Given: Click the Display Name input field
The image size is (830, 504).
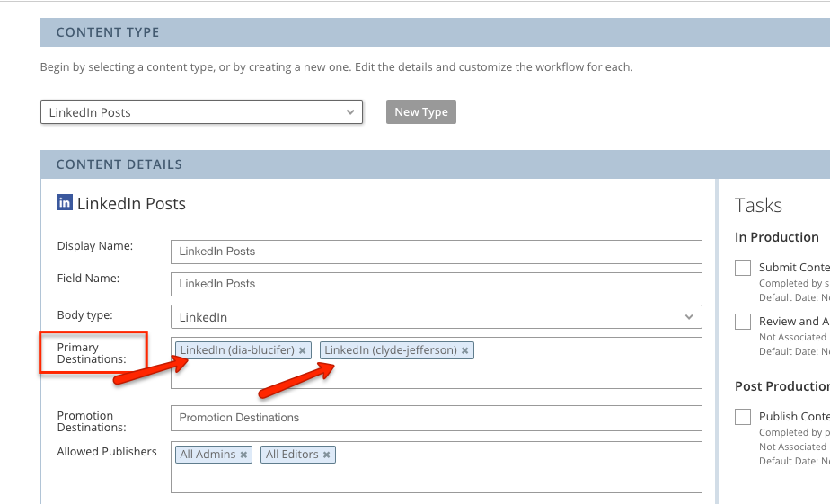Looking at the screenshot, I should point(437,252).
